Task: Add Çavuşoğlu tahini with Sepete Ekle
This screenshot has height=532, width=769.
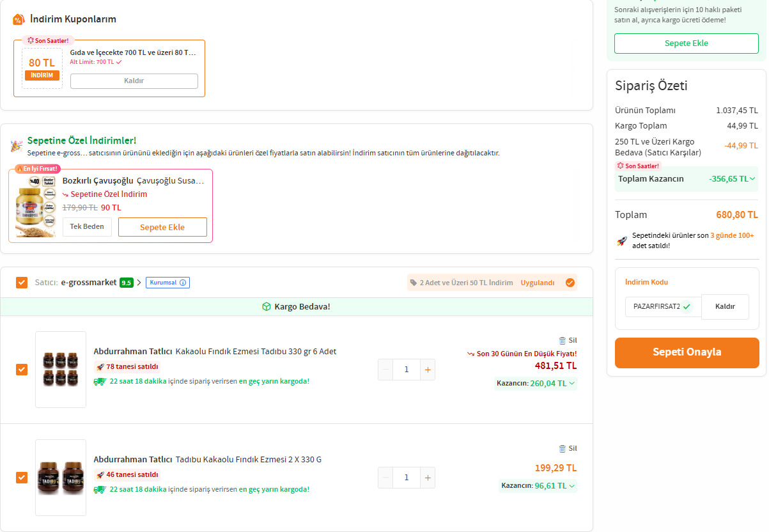Action: pos(162,227)
